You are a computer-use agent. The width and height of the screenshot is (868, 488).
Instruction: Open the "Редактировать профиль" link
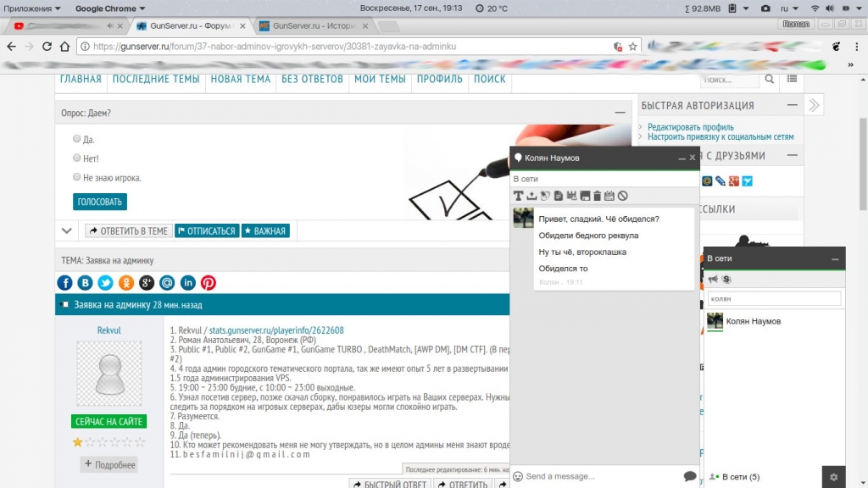pos(691,127)
